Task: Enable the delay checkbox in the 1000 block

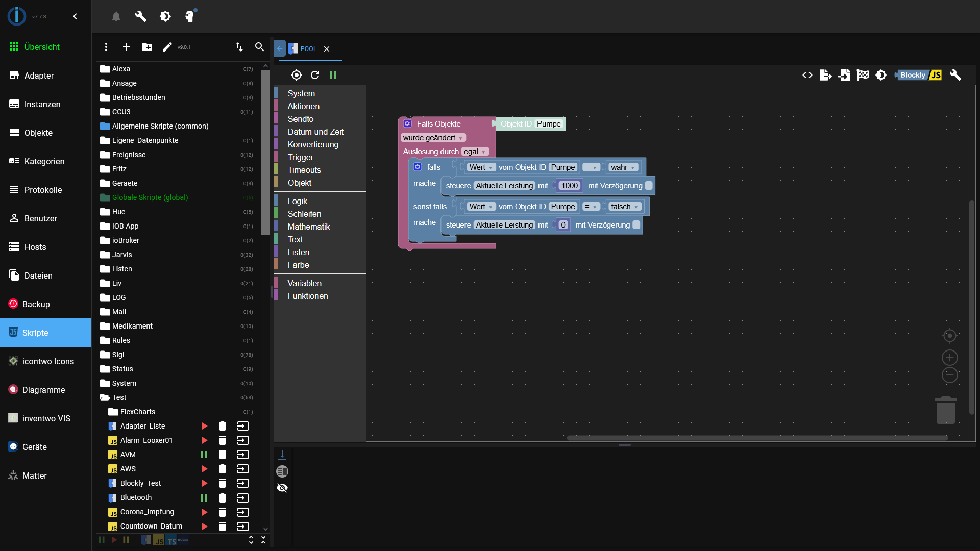Action: tap(649, 186)
